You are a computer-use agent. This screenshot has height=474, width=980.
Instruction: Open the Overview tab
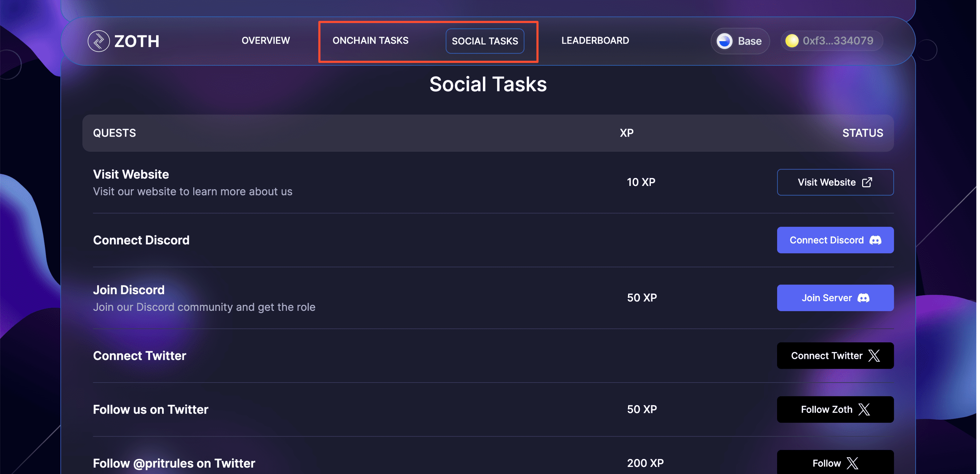pos(266,40)
